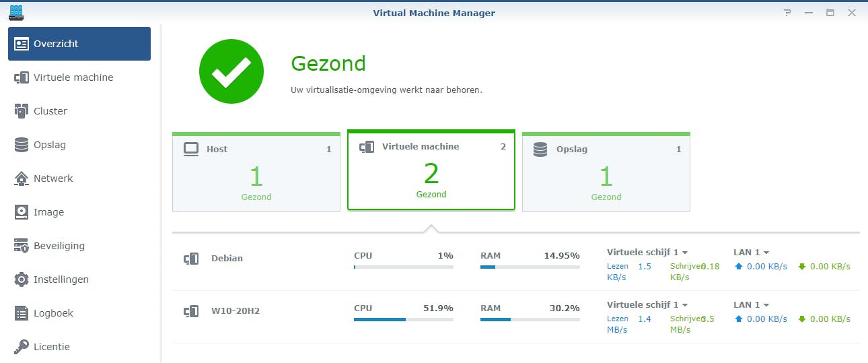Select the Opslag summary card
Image resolution: width=868 pixels, height=363 pixels.
[606, 172]
